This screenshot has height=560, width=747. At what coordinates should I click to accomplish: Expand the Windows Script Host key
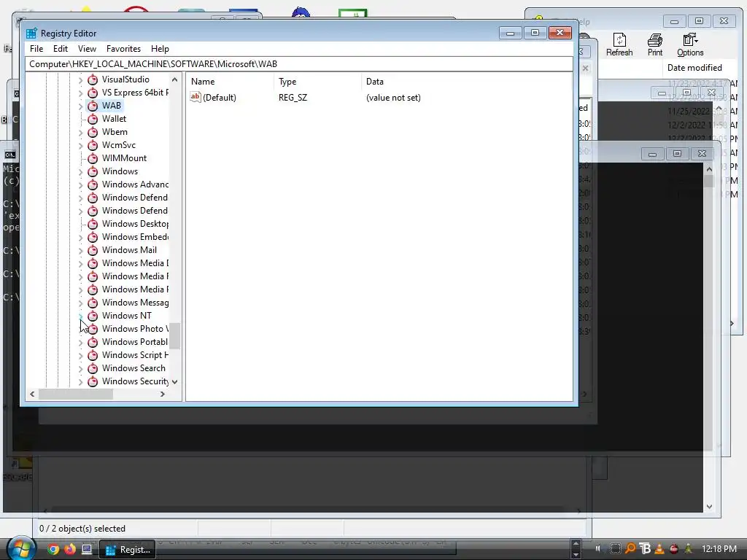[x=80, y=356]
